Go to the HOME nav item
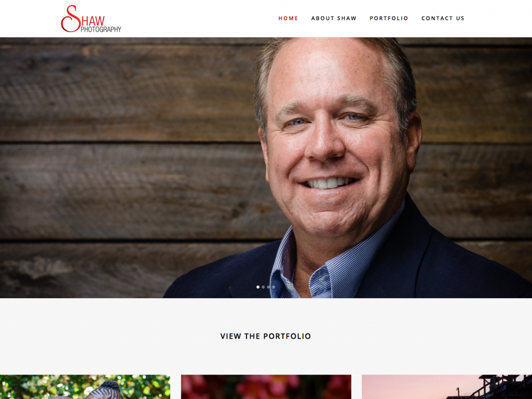The image size is (532, 399). coord(288,18)
